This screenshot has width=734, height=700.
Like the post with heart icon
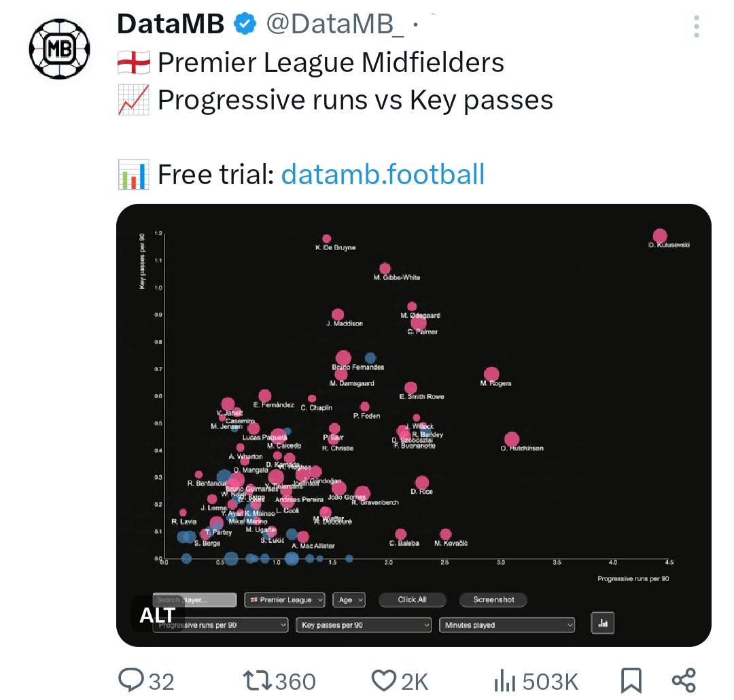[383, 681]
